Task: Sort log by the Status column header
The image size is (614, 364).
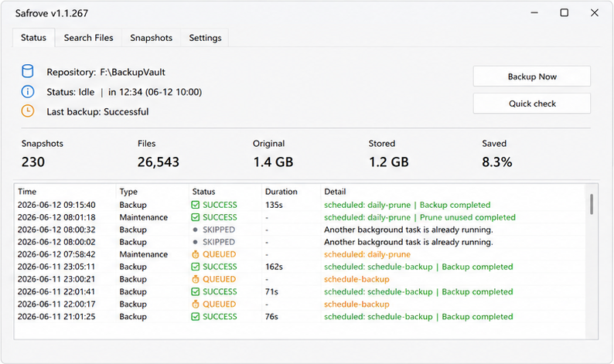Action: [225, 192]
